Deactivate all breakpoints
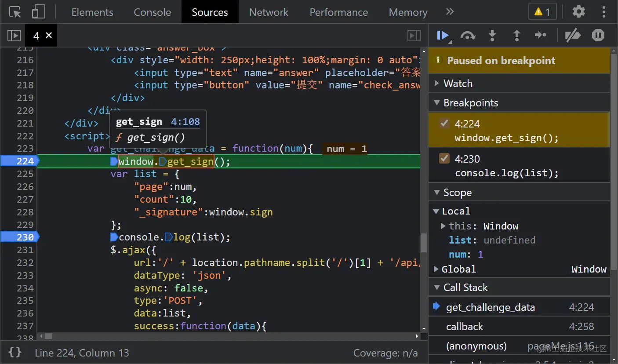 point(573,36)
